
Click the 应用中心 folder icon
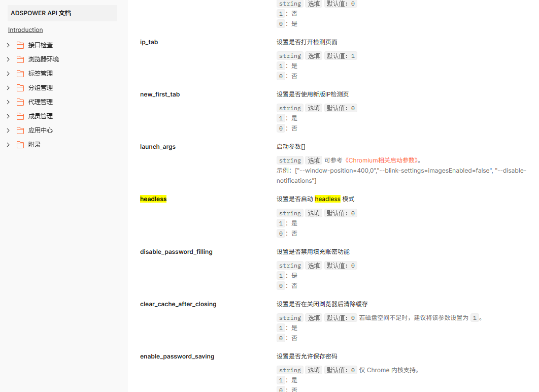20,130
